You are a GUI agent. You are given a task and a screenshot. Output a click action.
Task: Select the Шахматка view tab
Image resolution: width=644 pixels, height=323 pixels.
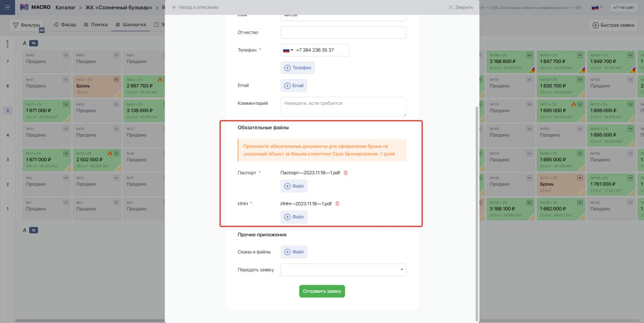131,25
